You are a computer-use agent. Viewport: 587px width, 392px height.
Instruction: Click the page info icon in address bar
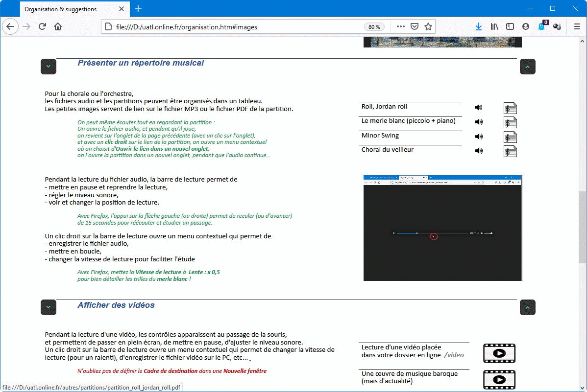(x=108, y=27)
